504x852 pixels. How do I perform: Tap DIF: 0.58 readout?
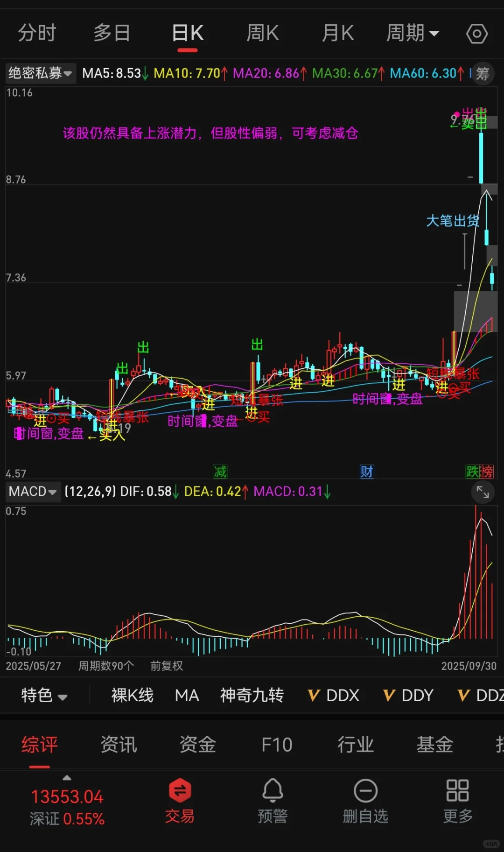point(150,492)
